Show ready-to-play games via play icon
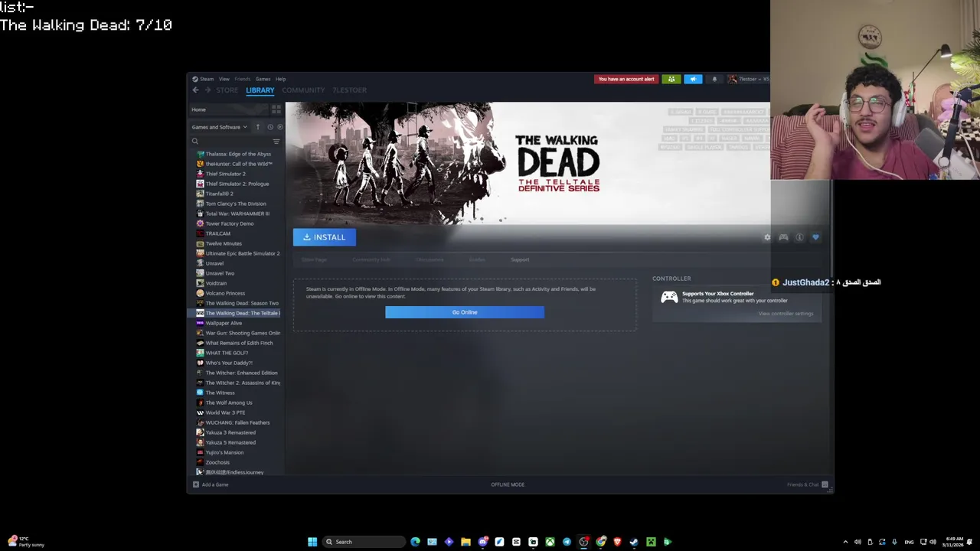Viewport: 980px width, 551px height. click(x=279, y=127)
